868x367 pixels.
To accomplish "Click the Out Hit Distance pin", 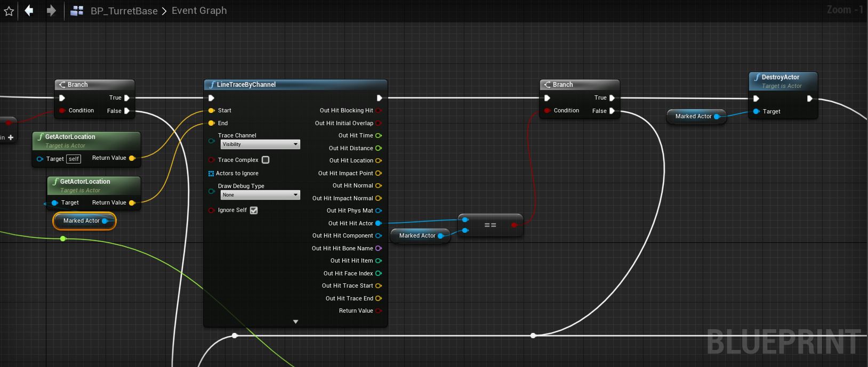I will [379, 148].
